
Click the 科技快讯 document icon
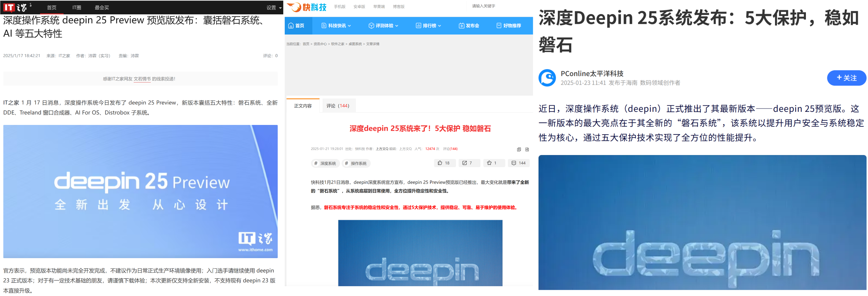coord(324,26)
